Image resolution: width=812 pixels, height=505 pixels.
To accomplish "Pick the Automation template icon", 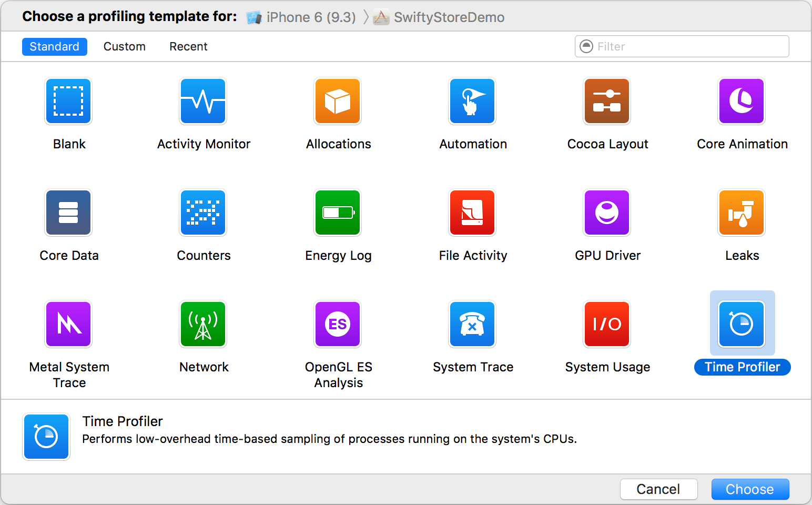I will 472,101.
